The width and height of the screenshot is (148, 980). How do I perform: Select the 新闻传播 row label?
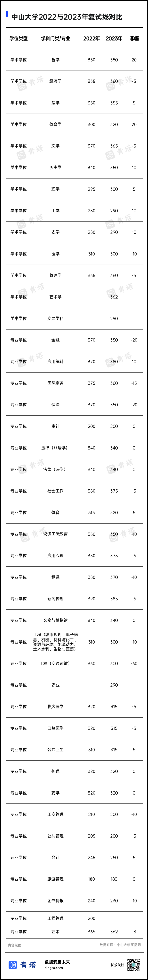point(56,599)
